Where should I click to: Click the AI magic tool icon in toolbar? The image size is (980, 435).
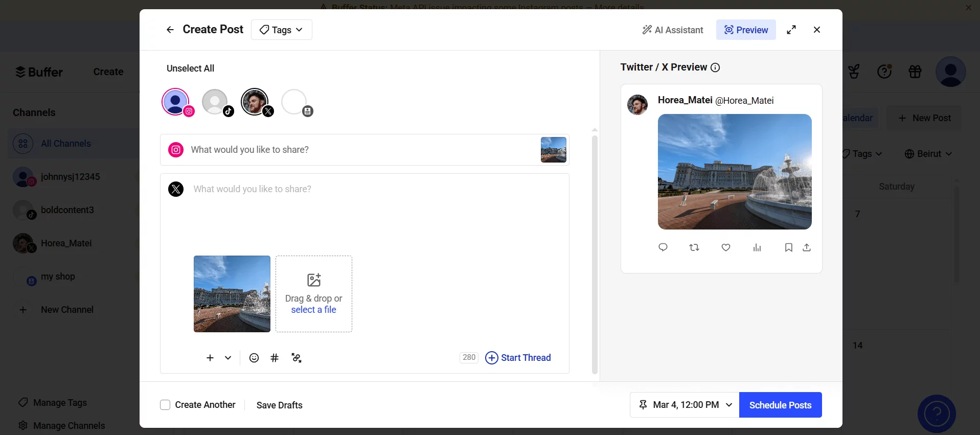297,358
